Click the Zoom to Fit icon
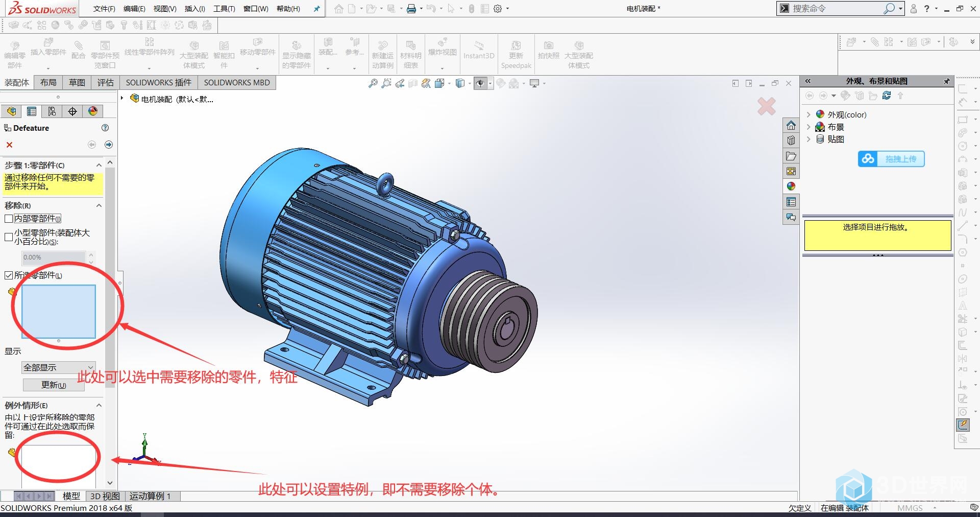This screenshot has height=517, width=980. [373, 83]
